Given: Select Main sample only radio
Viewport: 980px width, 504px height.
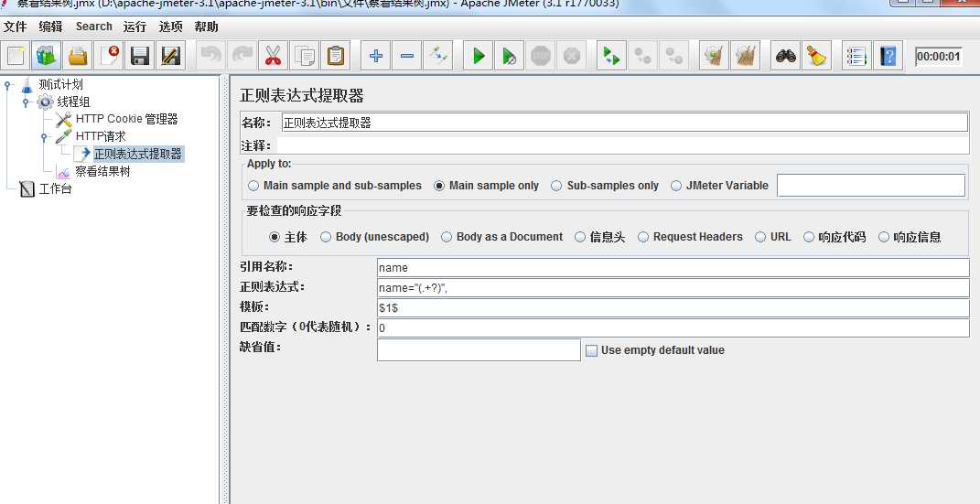Looking at the screenshot, I should point(438,186).
